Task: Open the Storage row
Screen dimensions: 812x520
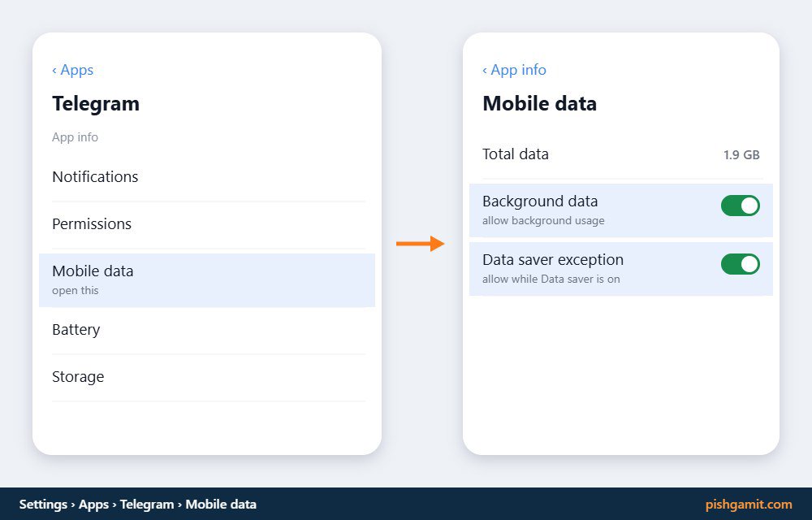Action: (209, 377)
